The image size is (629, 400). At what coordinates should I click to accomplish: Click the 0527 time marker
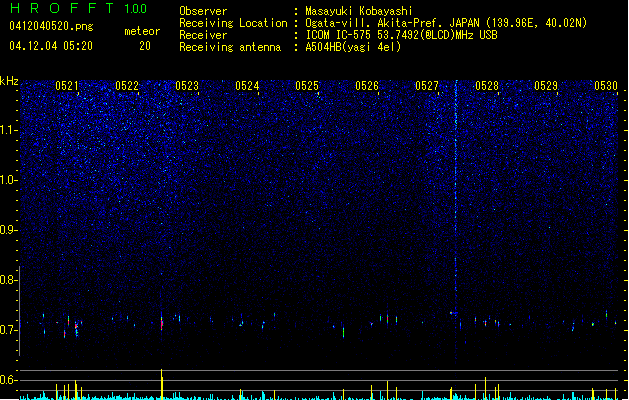point(427,86)
